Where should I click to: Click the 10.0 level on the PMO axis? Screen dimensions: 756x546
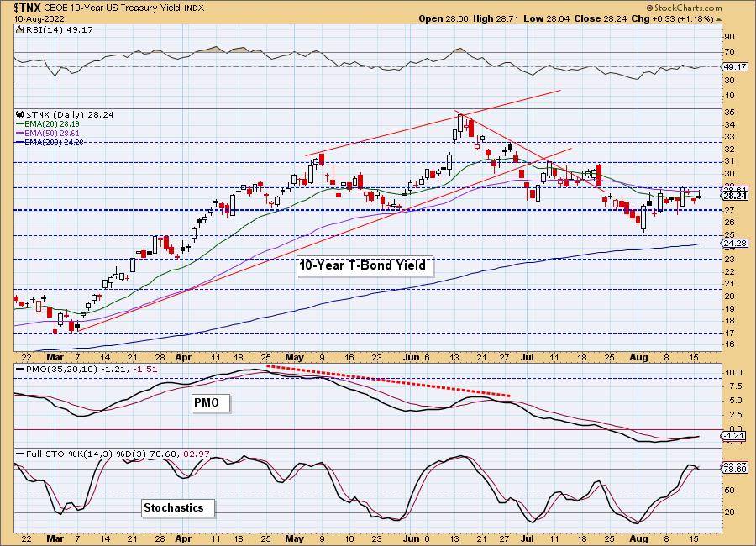pos(733,373)
